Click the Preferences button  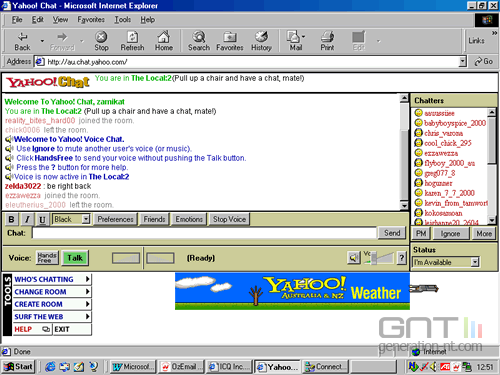115,219
